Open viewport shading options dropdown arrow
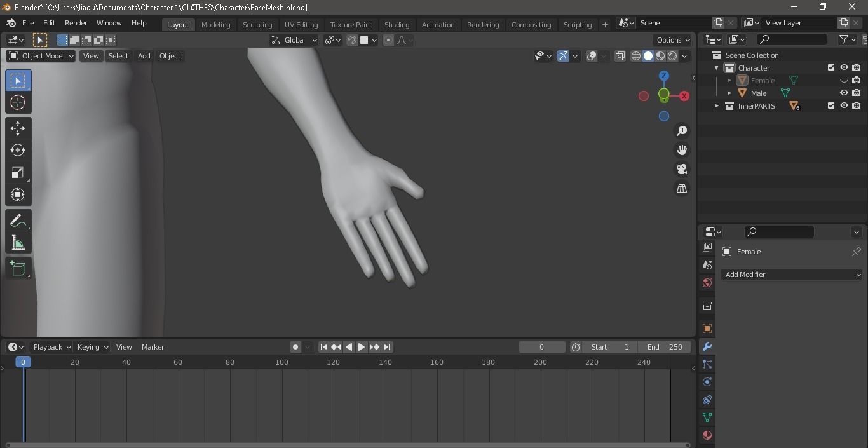The width and height of the screenshot is (868, 448). point(684,56)
